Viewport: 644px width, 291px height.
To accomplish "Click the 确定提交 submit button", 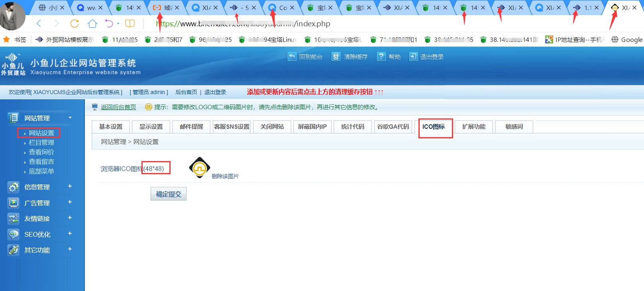I will click(169, 194).
